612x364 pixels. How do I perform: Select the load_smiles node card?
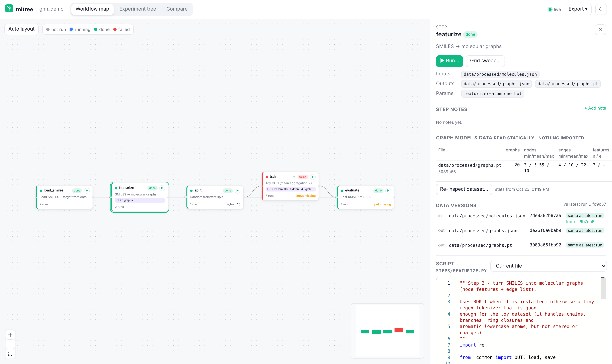64,197
